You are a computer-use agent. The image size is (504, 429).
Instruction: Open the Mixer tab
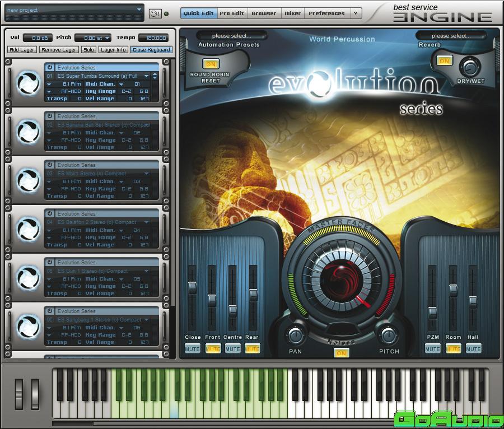click(292, 13)
